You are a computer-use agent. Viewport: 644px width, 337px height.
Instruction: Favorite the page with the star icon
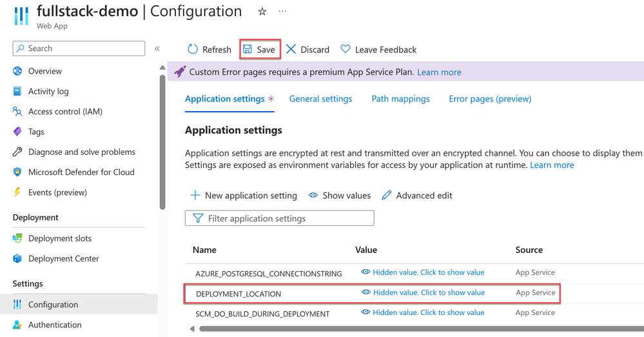point(262,12)
